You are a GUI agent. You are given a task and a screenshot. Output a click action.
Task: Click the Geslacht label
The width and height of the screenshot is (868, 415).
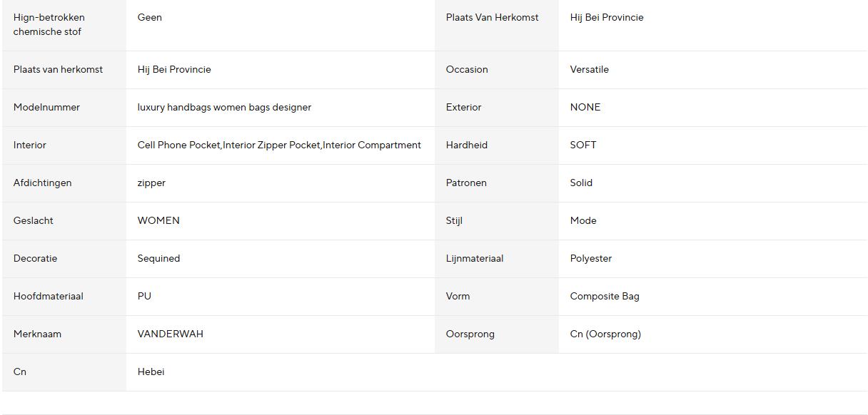[33, 221]
